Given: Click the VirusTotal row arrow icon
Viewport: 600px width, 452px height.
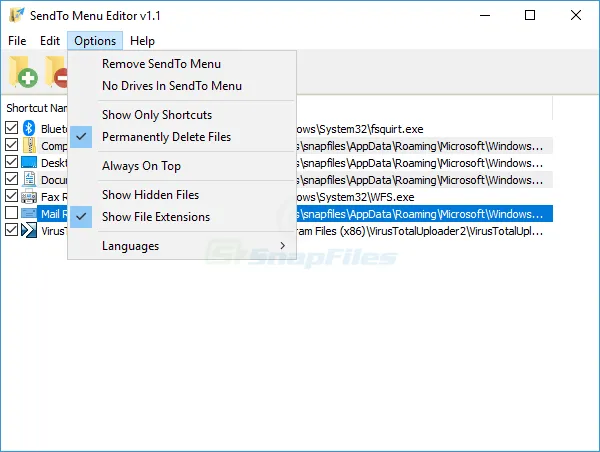Looking at the screenshot, I should tap(29, 230).
